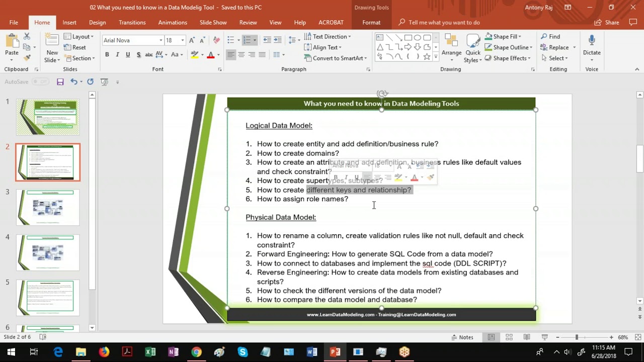Open the Design tab

(x=98, y=23)
